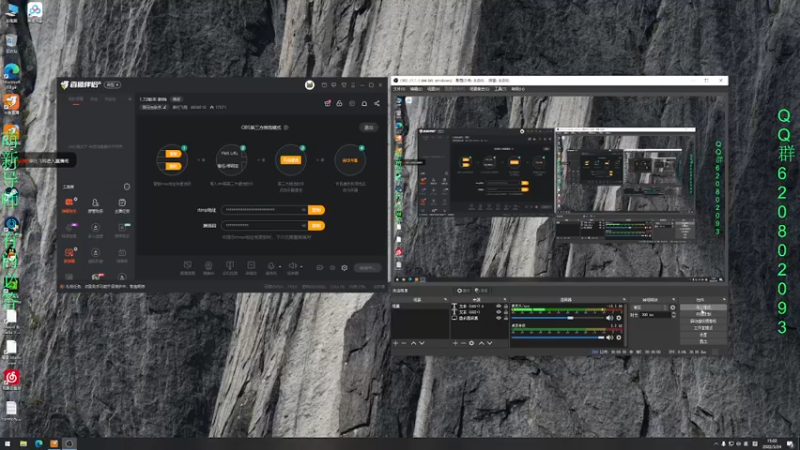
Task: Open the File menu in OBS
Action: click(x=399, y=89)
